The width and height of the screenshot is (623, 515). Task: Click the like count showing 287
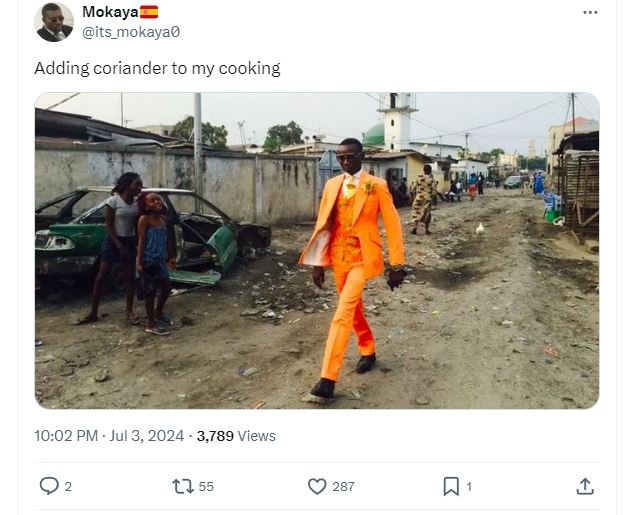[343, 487]
